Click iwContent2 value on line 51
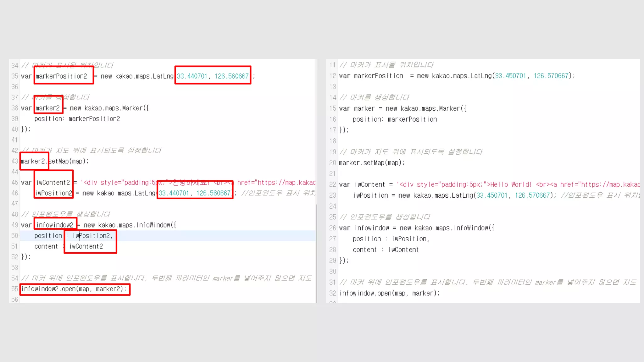 pos(86,247)
